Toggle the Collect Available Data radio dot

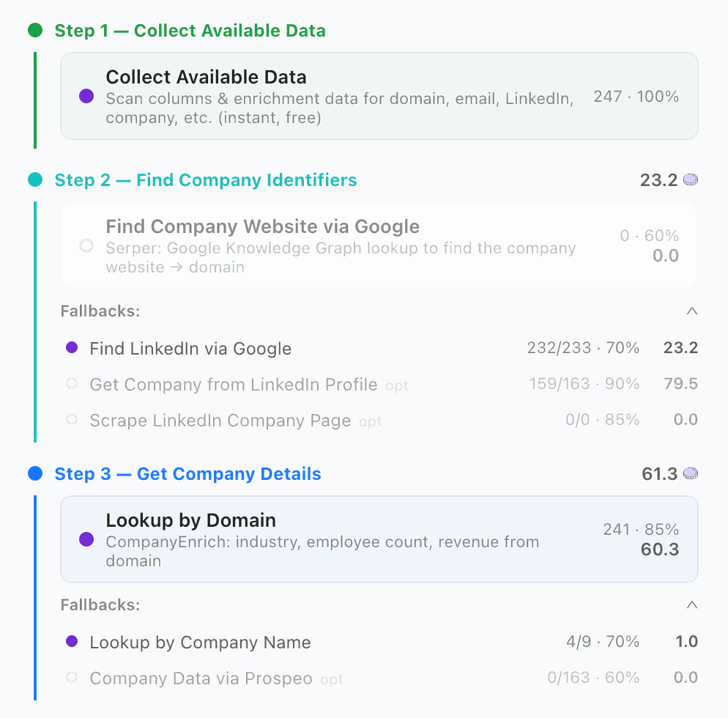[x=86, y=96]
